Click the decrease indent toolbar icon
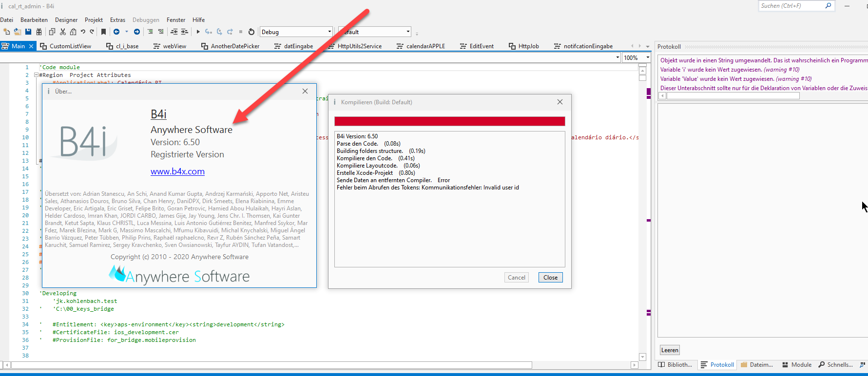Screen dimensions: 868x376 pyautogui.click(x=174, y=32)
